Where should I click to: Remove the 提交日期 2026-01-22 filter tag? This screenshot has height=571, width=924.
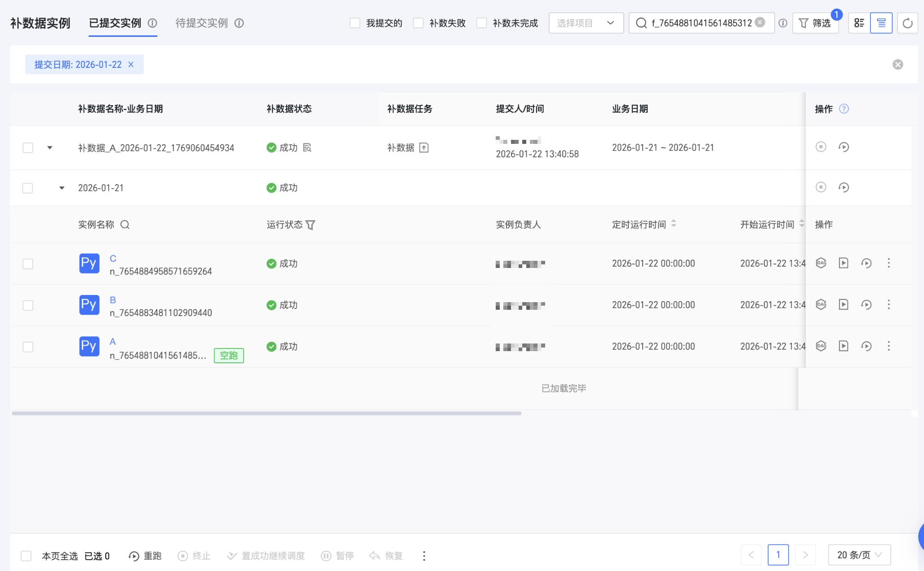click(131, 65)
